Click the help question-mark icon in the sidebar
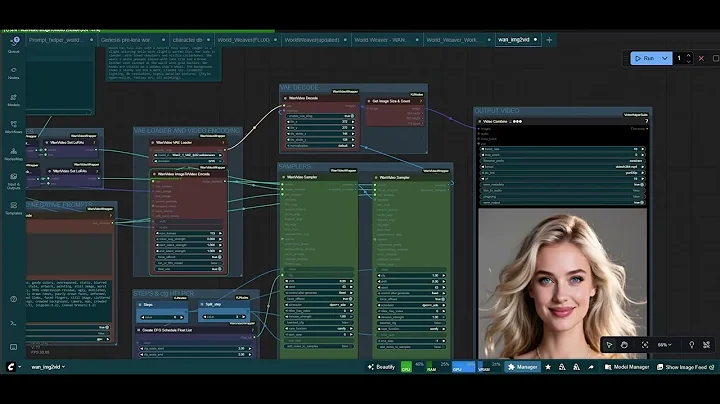The height and width of the screenshot is (404, 720). tap(14, 299)
